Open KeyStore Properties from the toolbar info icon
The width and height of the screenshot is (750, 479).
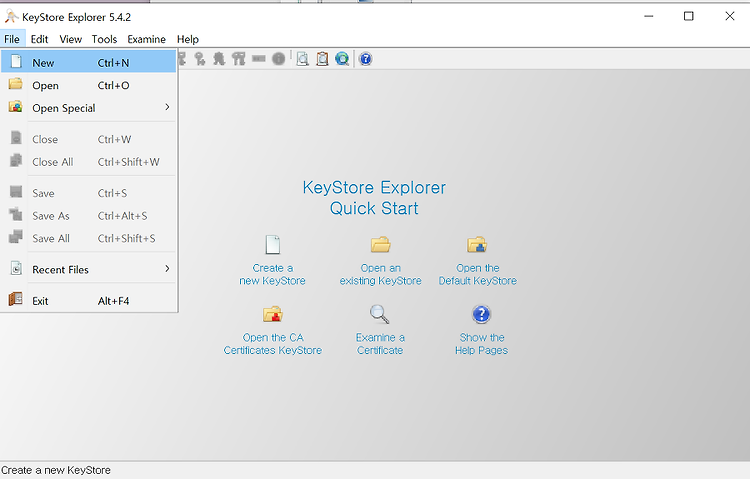pos(278,59)
